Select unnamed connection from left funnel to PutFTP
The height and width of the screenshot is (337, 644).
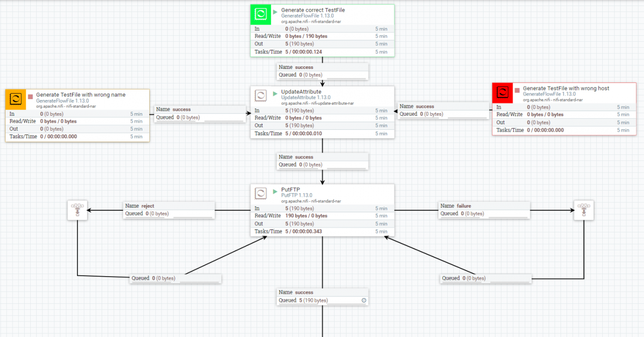176,278
